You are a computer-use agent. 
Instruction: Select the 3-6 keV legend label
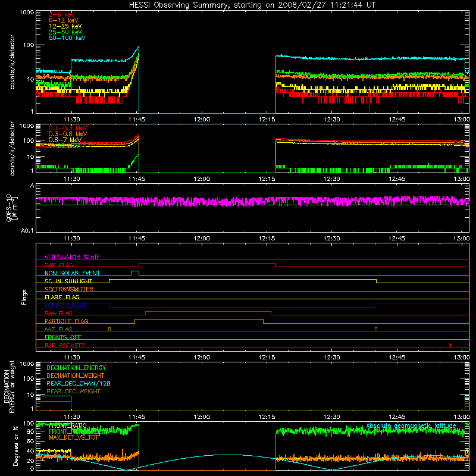61,14
